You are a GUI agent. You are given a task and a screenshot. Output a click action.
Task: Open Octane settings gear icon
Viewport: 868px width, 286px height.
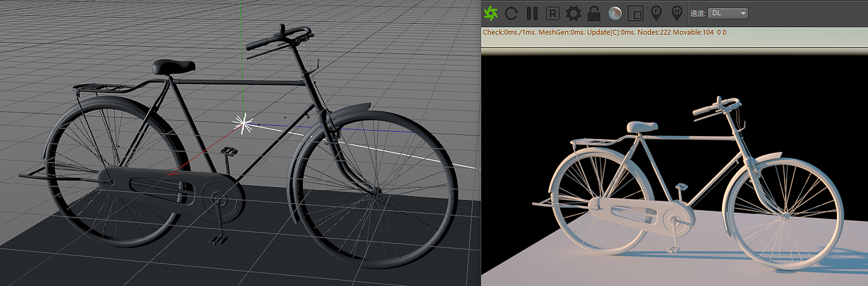(x=574, y=13)
